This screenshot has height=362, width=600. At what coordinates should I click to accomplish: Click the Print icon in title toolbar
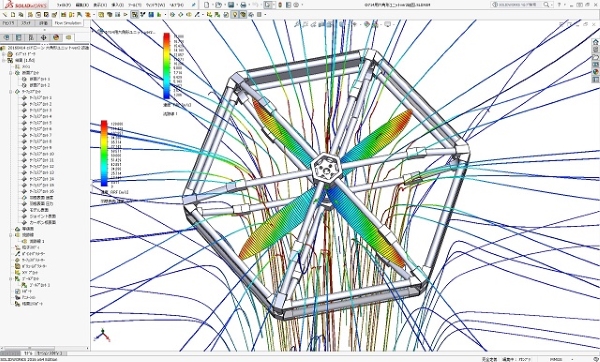click(x=243, y=5)
